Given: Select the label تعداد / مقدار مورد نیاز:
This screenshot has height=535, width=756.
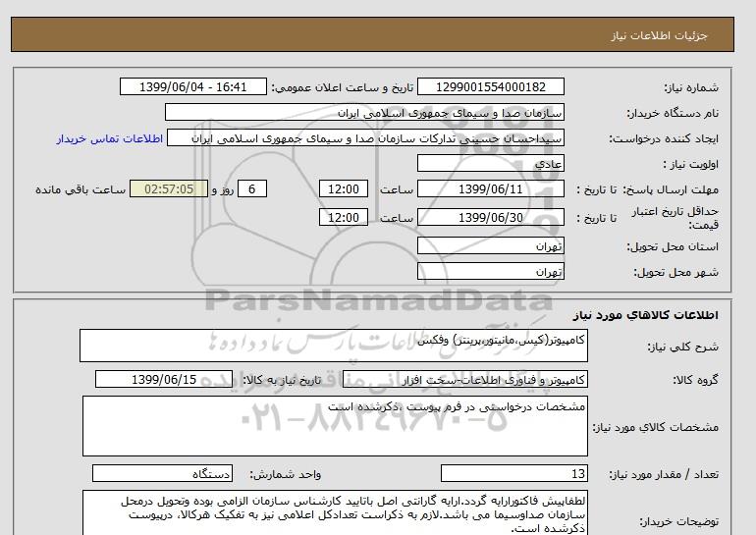Looking at the screenshot, I should coord(664,475).
